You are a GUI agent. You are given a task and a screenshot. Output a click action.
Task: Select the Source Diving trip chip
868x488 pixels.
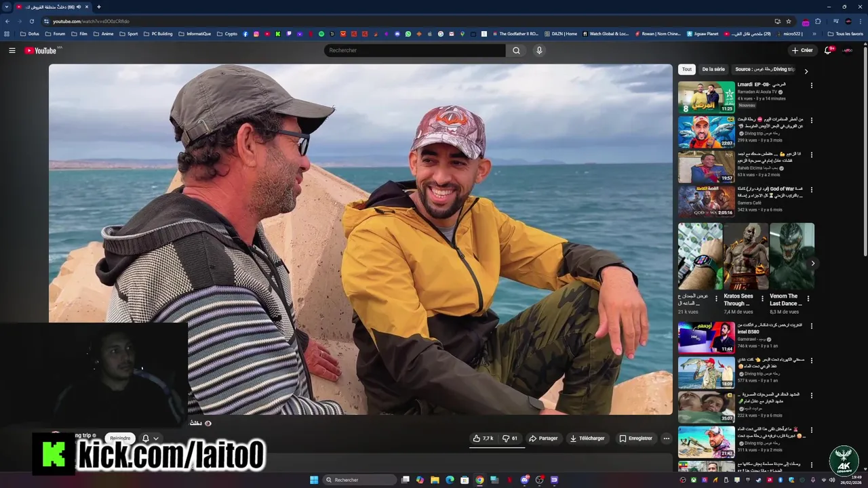[764, 69]
